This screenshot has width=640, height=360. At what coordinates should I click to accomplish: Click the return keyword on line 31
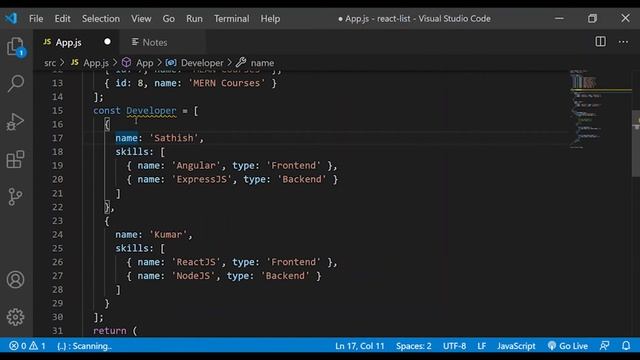coord(110,331)
